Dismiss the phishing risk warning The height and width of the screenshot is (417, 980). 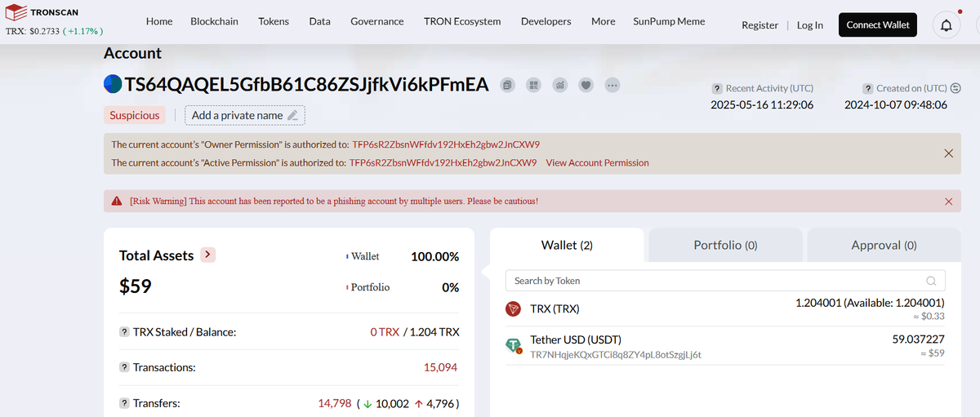(x=948, y=201)
